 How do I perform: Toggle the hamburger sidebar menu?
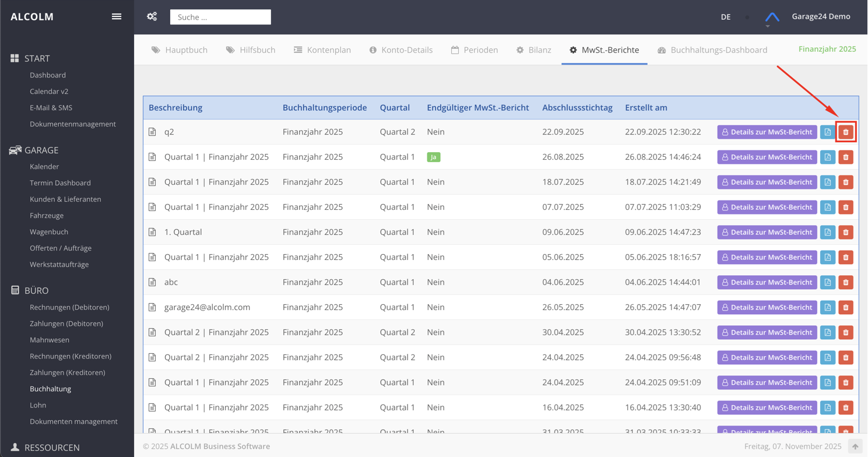(117, 17)
